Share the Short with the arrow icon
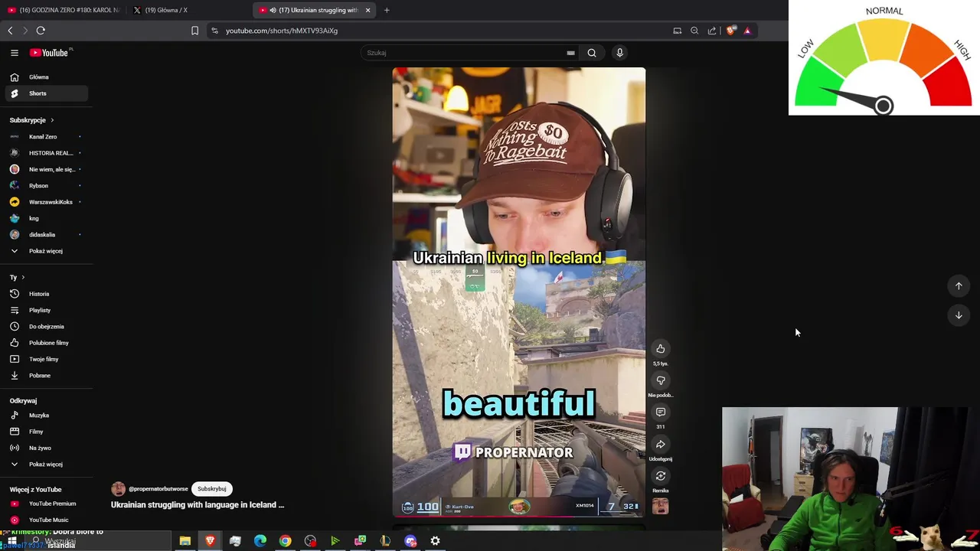The image size is (980, 551). [x=661, y=445]
